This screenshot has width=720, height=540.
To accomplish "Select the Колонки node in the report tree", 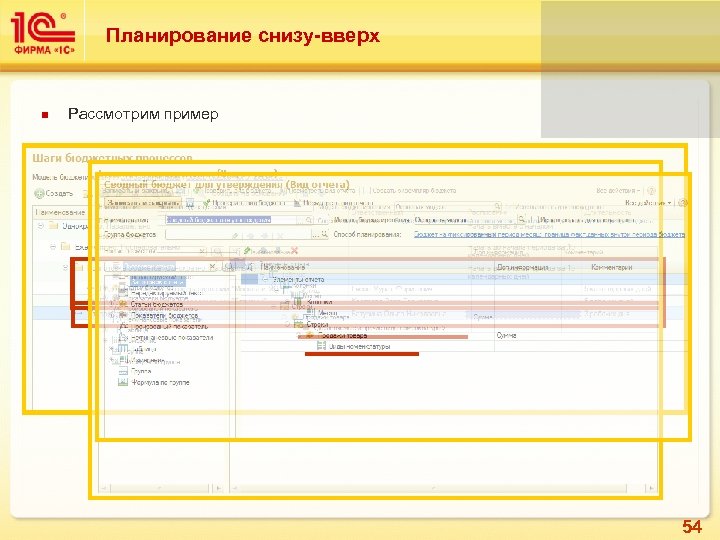I will pyautogui.click(x=320, y=302).
